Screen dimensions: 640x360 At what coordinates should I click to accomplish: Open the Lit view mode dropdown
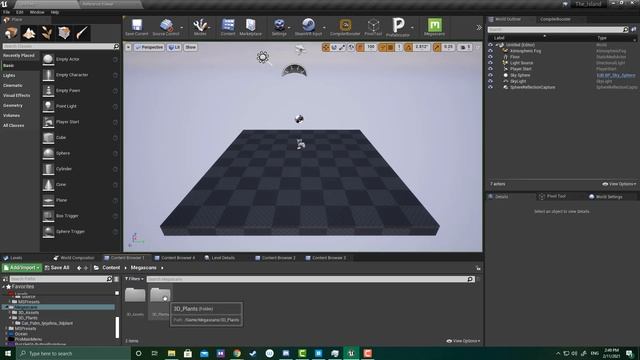point(174,47)
